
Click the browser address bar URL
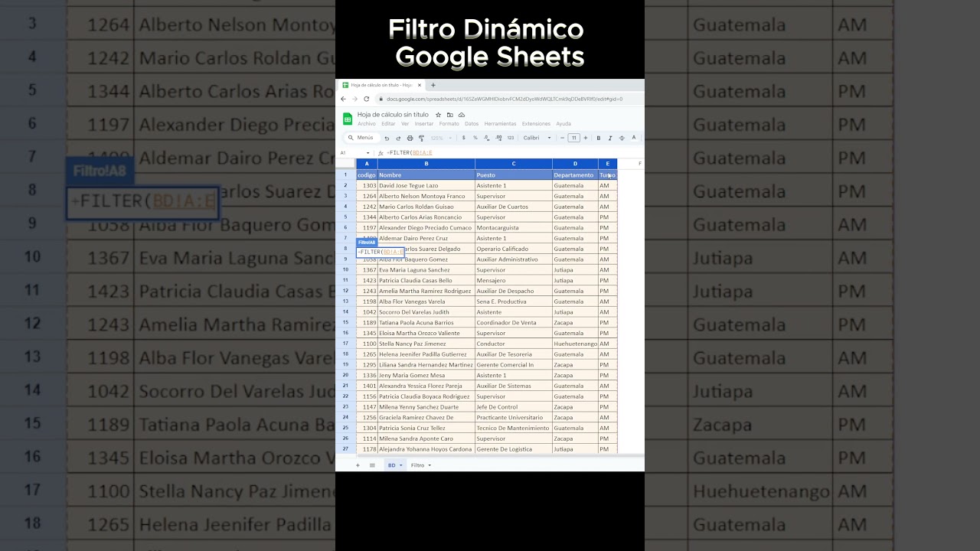pyautogui.click(x=505, y=99)
